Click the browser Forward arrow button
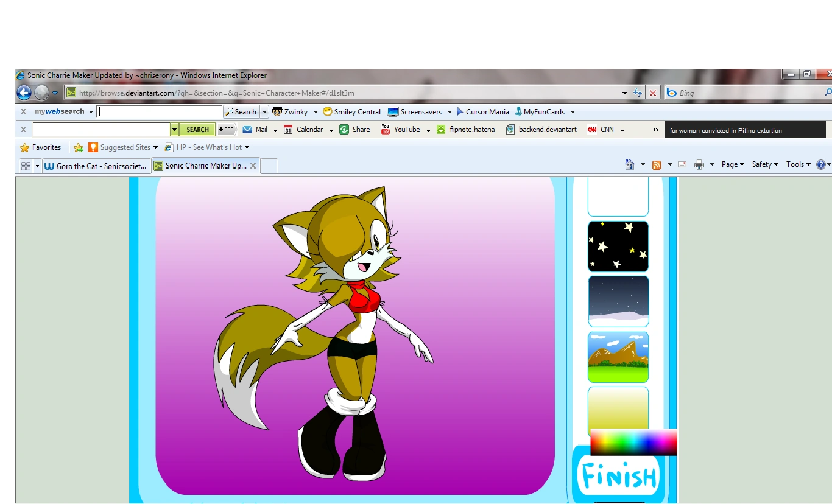Viewport: 832px width, 504px height. [x=41, y=93]
